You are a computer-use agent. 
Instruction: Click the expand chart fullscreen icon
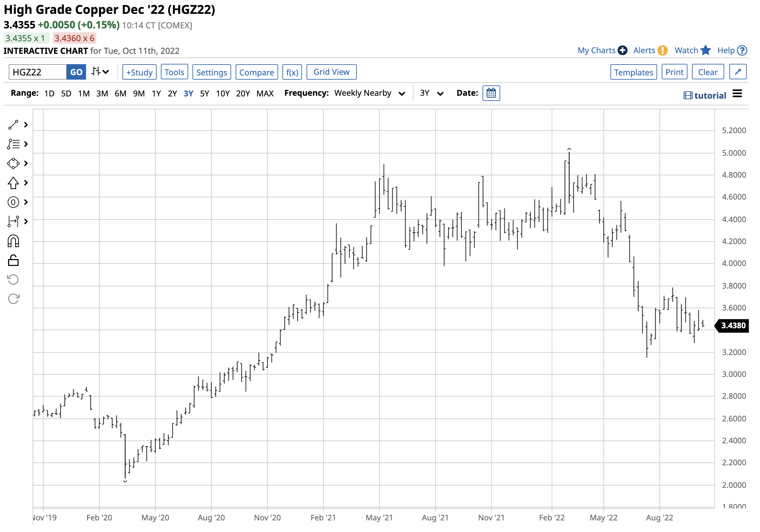coord(738,72)
